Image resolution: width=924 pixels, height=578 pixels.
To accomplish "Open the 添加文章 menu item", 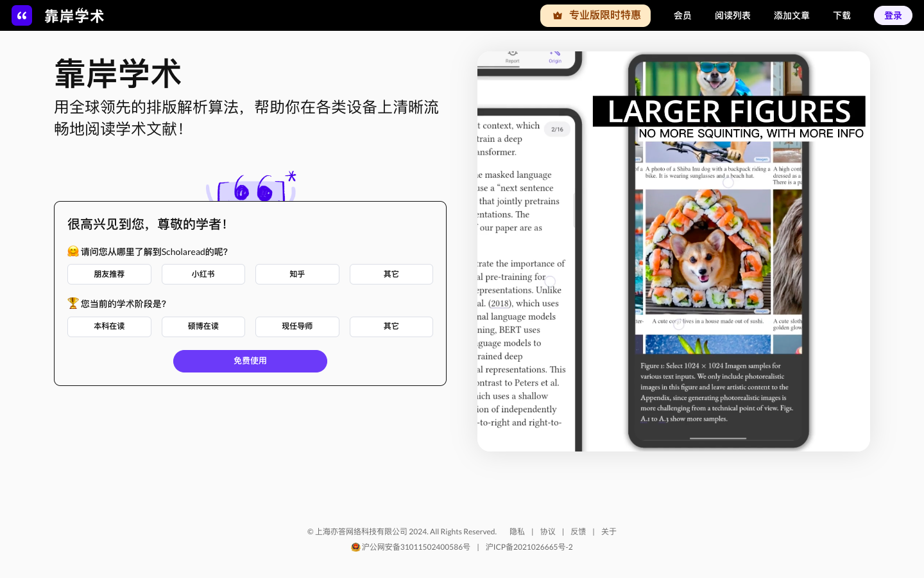I will pyautogui.click(x=792, y=15).
